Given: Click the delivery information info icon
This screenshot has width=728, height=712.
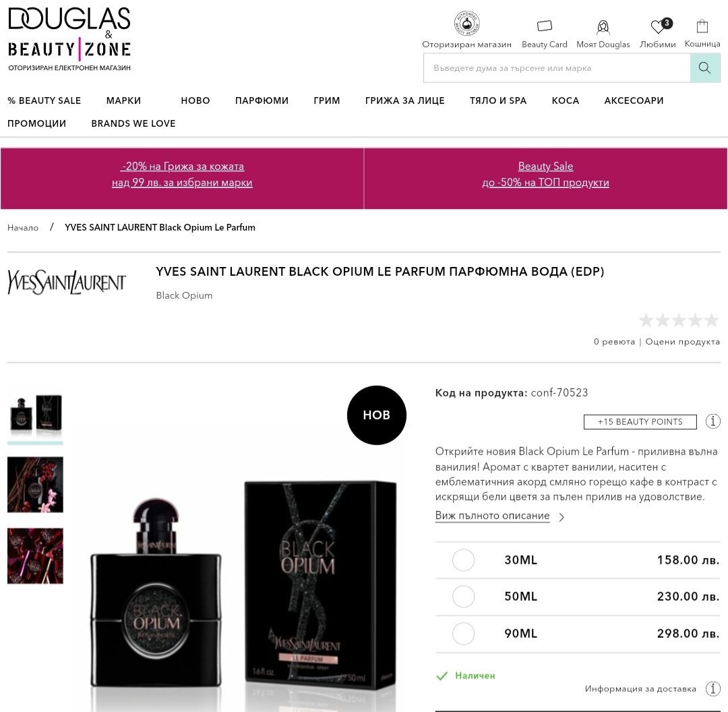Looking at the screenshot, I should [712, 688].
